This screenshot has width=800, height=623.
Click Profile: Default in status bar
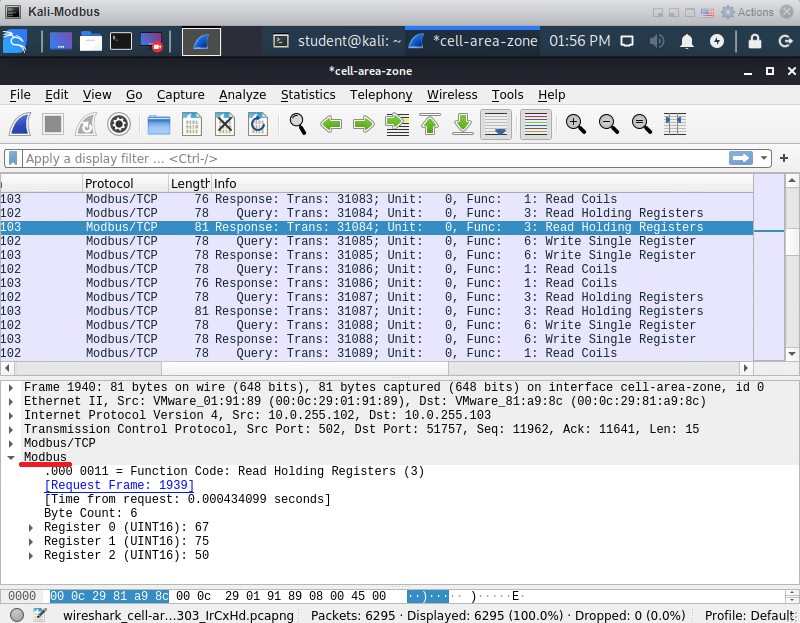pyautogui.click(x=748, y=616)
